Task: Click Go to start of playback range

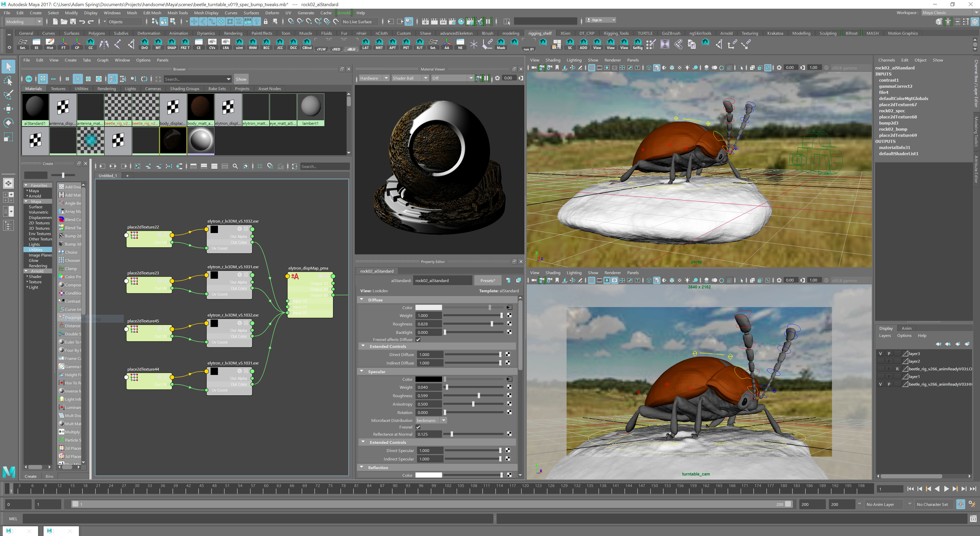Action: tap(910, 489)
